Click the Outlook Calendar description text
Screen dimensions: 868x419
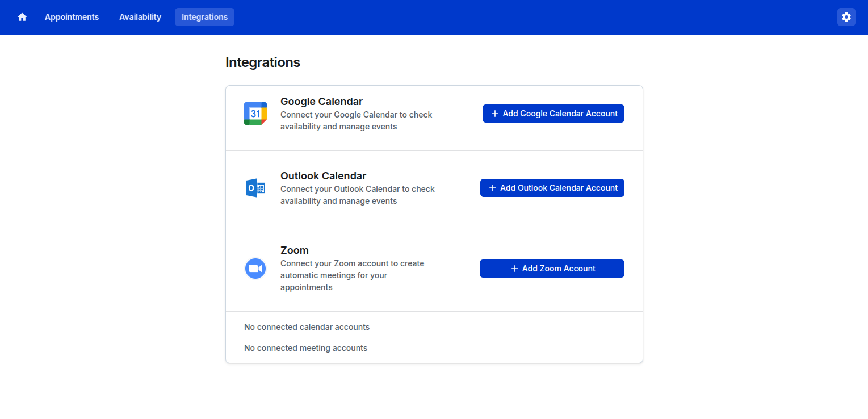point(358,195)
